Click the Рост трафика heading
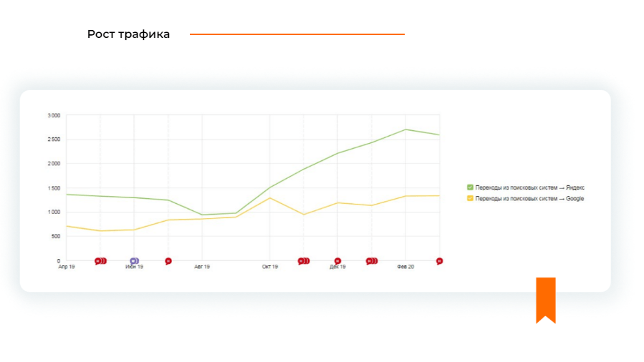The width and height of the screenshot is (644, 362). [129, 34]
